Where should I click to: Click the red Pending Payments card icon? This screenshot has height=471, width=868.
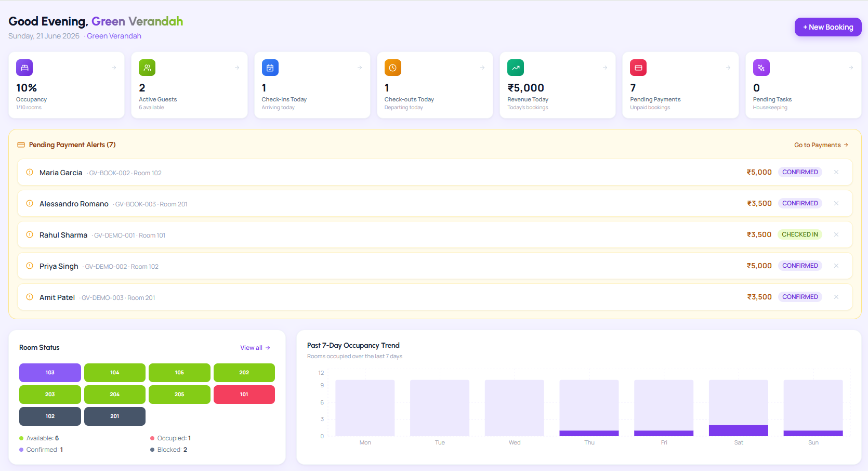(x=638, y=68)
